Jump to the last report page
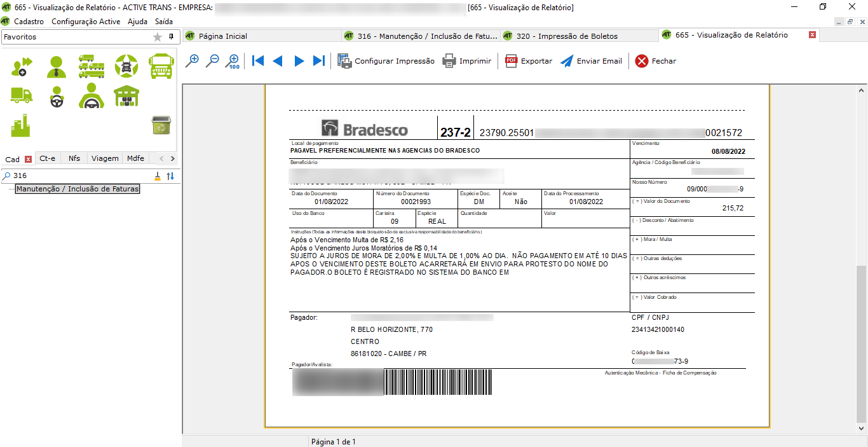Image resolution: width=868 pixels, height=447 pixels. [319, 61]
